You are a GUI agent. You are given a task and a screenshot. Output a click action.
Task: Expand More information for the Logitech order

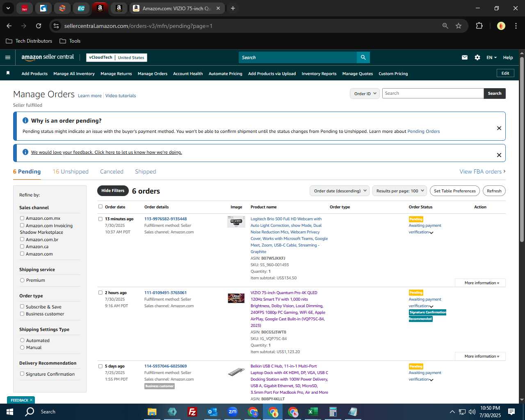[480, 283]
